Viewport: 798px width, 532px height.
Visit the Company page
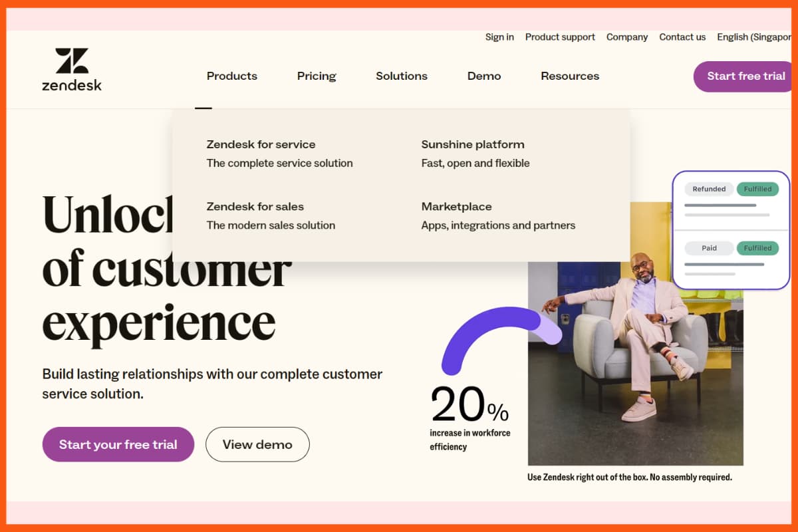626,37
